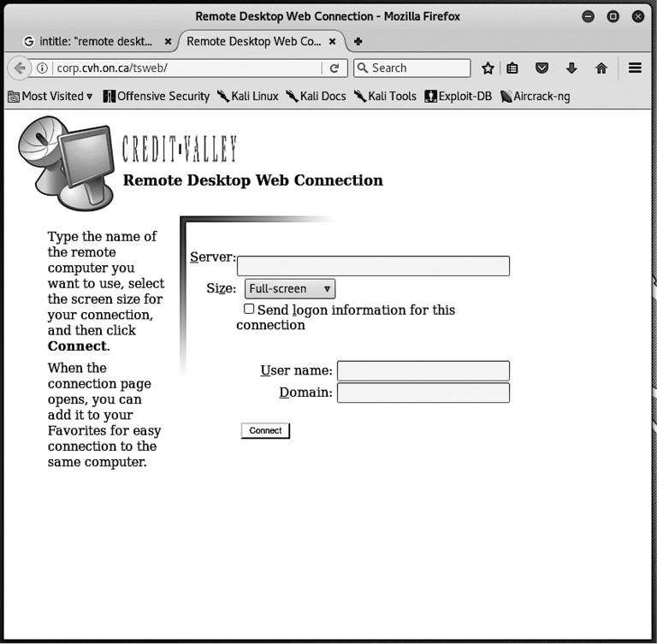The height and width of the screenshot is (644, 657).
Task: Reload the page with the refresh icon
Action: click(334, 68)
